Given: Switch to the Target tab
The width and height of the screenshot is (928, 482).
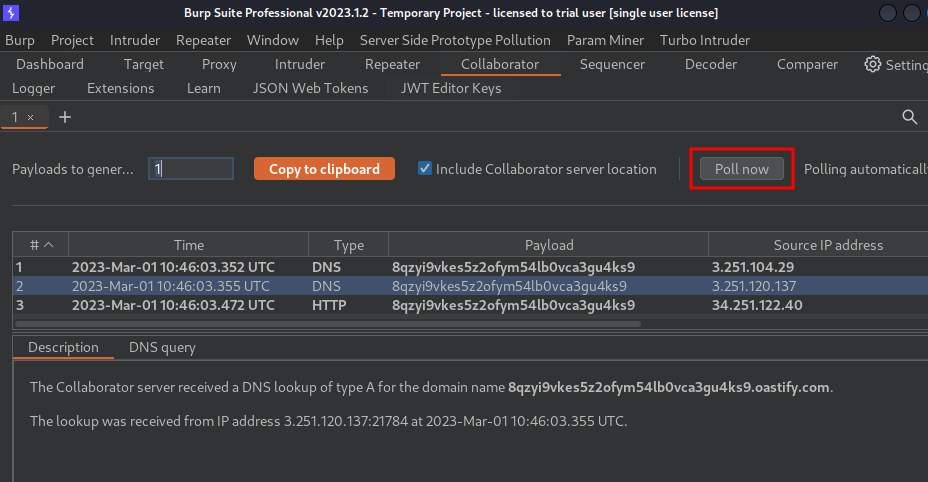Looking at the screenshot, I should point(144,64).
